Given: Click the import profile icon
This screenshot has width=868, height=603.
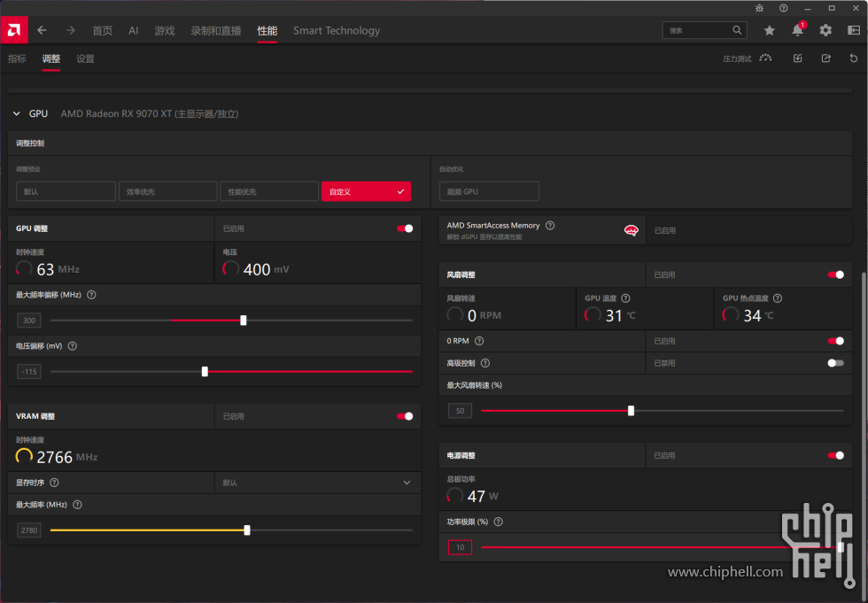Looking at the screenshot, I should (798, 58).
